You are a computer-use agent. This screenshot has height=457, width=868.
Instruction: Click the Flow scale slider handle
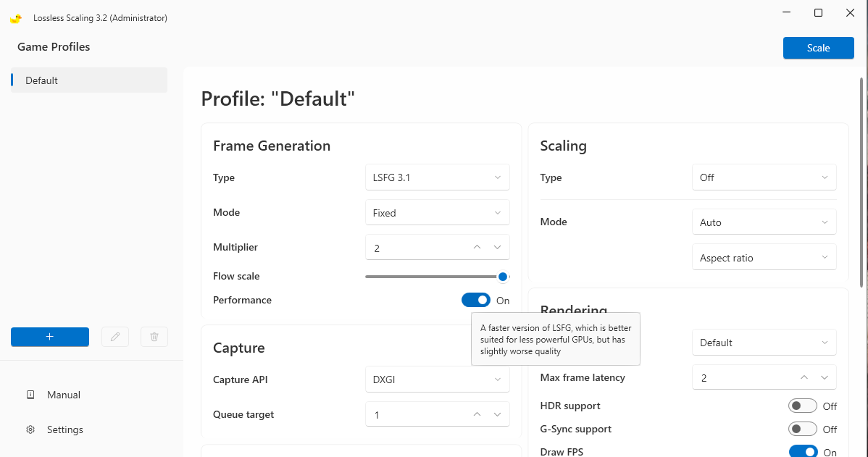[503, 277]
